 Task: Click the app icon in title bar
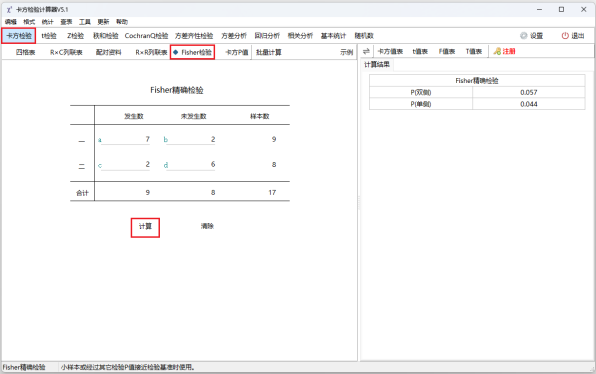click(9, 10)
